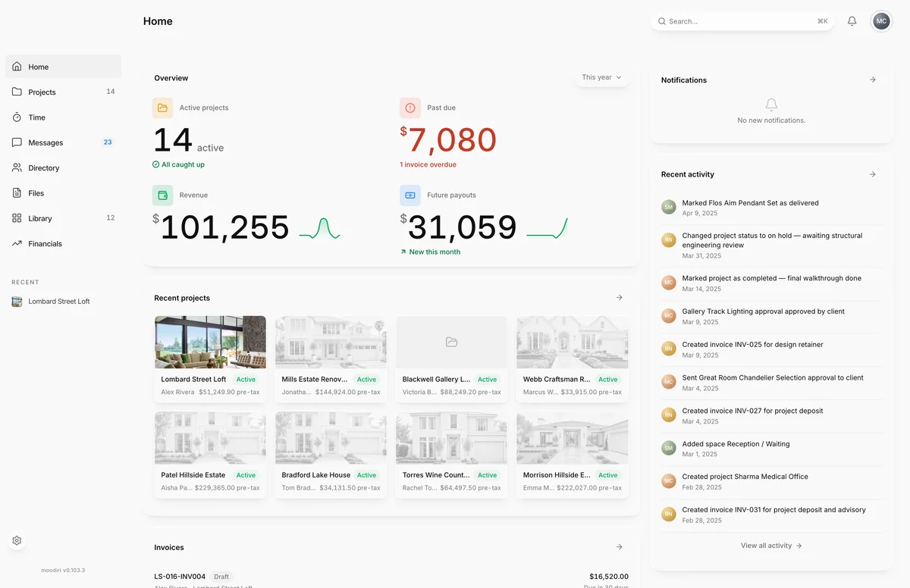The height and width of the screenshot is (588, 910).
Task: Open the MC user avatar menu
Action: pyautogui.click(x=881, y=21)
